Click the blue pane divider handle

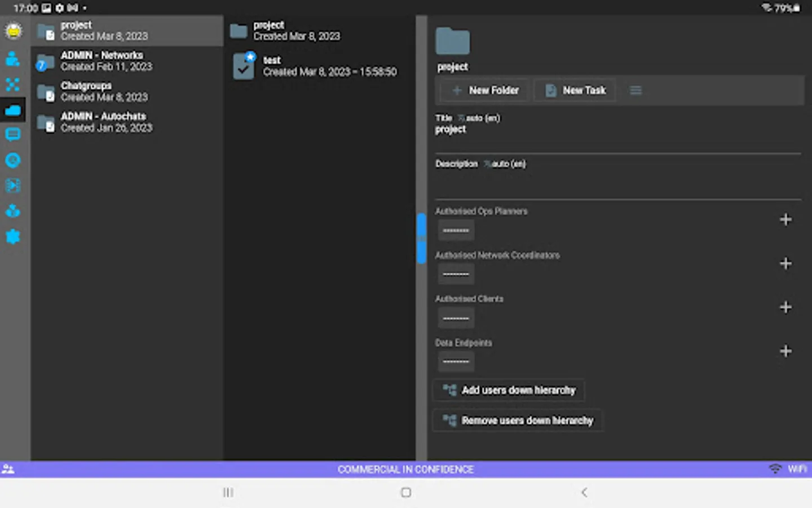[x=421, y=238]
